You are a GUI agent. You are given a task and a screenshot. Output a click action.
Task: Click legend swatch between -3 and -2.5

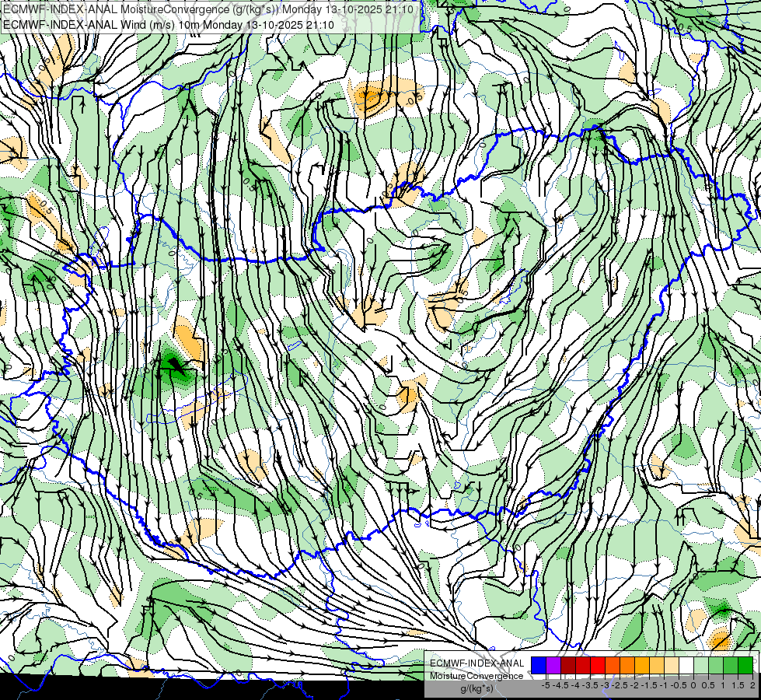(613, 665)
